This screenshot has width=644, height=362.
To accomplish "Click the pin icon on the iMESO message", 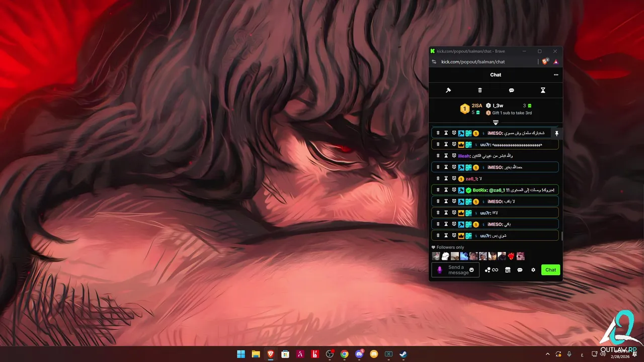I will [x=556, y=133].
